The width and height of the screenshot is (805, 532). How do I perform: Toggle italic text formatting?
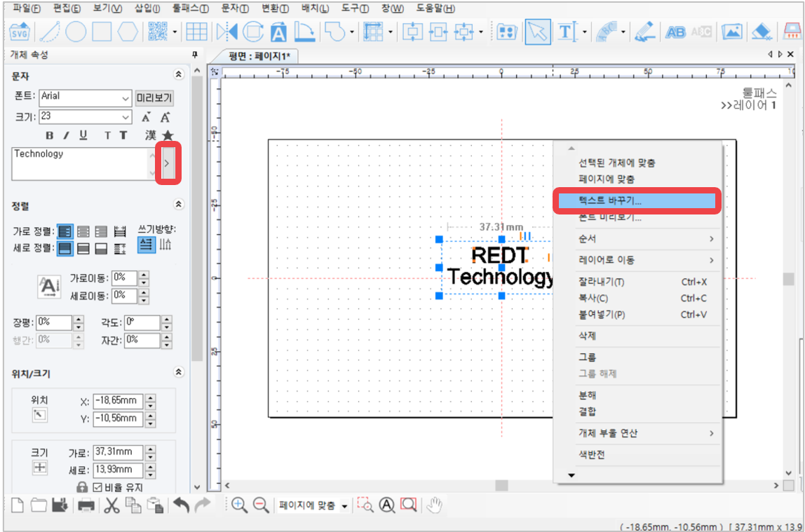click(66, 135)
